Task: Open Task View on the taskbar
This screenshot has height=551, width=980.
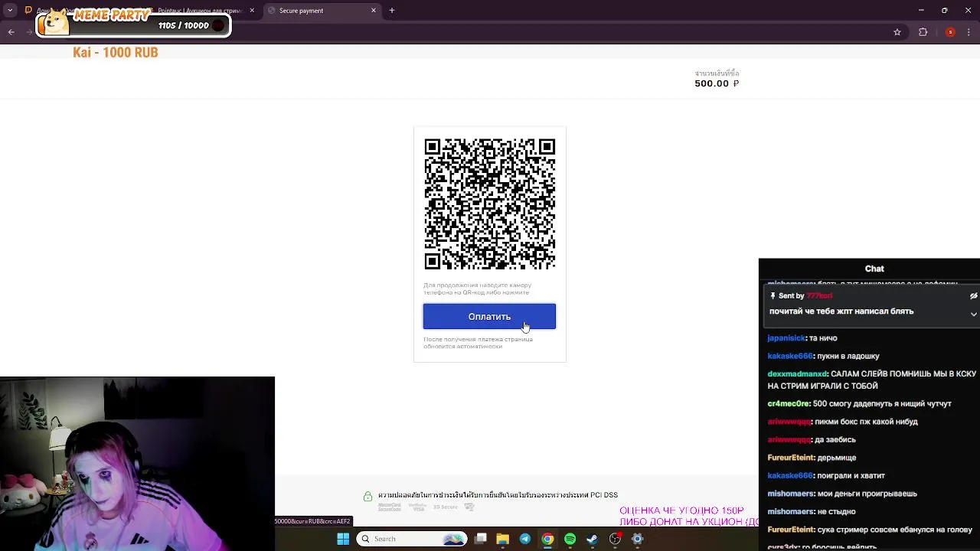Action: point(481,539)
